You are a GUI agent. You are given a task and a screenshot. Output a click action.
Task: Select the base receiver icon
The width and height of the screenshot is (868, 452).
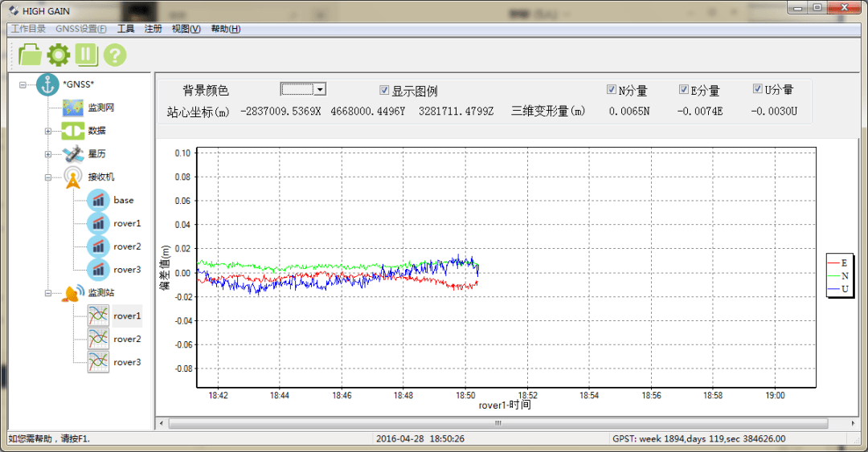(x=98, y=201)
